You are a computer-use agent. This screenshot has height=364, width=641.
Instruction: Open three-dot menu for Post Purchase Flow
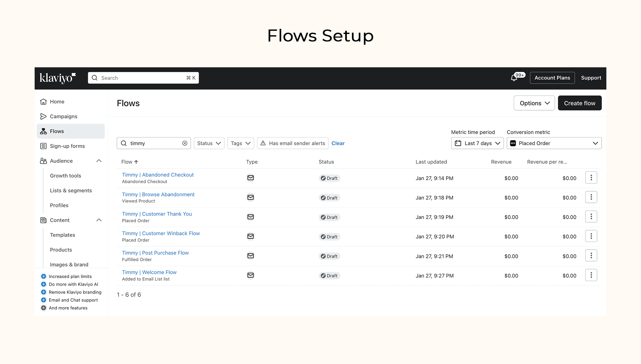(x=591, y=256)
